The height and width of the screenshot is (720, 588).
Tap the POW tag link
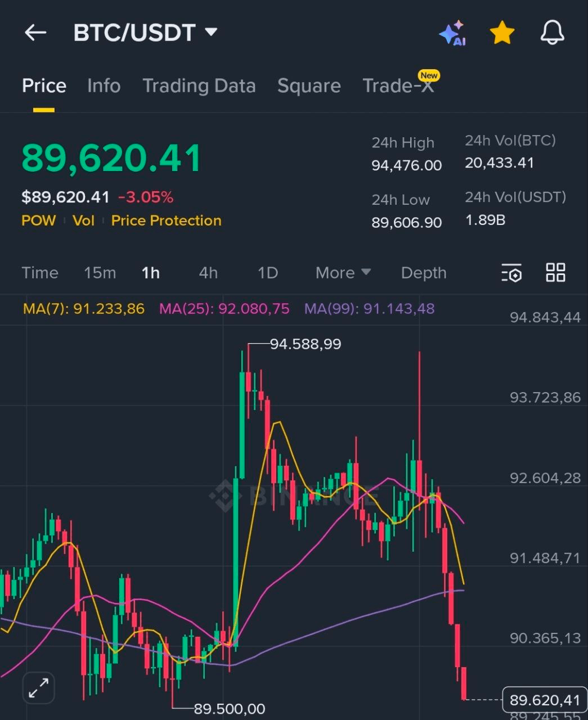click(38, 220)
